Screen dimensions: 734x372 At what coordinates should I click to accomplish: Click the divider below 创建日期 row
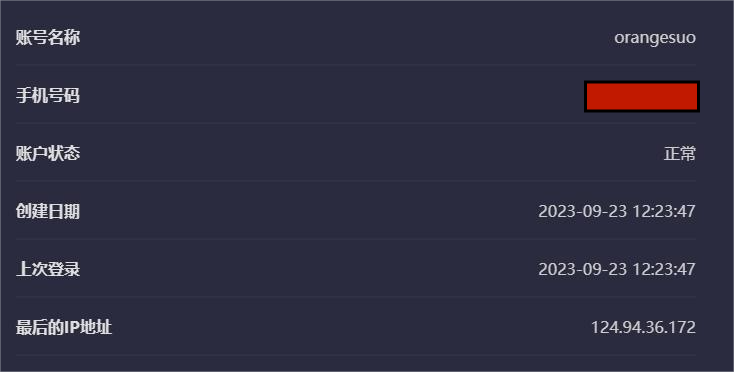(356, 239)
